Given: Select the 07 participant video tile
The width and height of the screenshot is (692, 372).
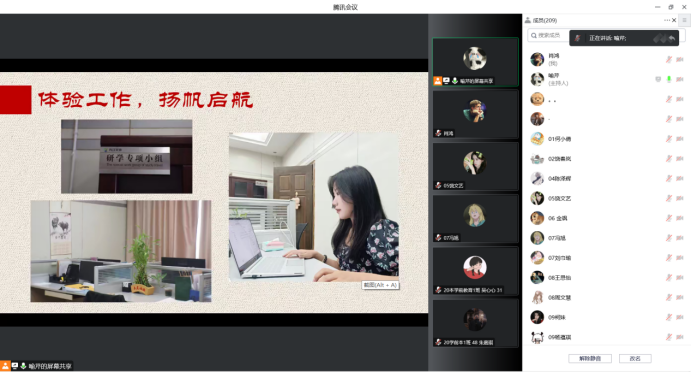Looking at the screenshot, I should pyautogui.click(x=475, y=218).
